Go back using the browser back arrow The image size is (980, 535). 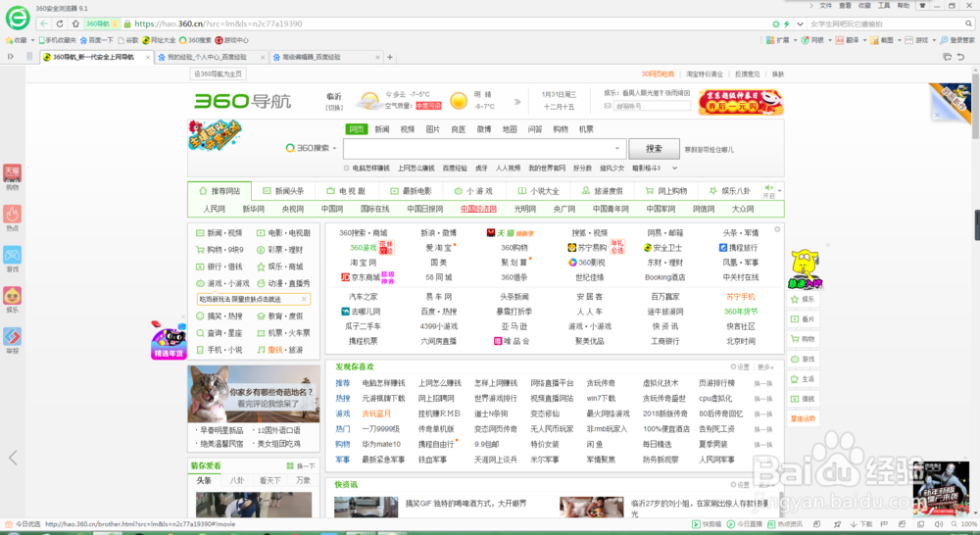[43, 24]
